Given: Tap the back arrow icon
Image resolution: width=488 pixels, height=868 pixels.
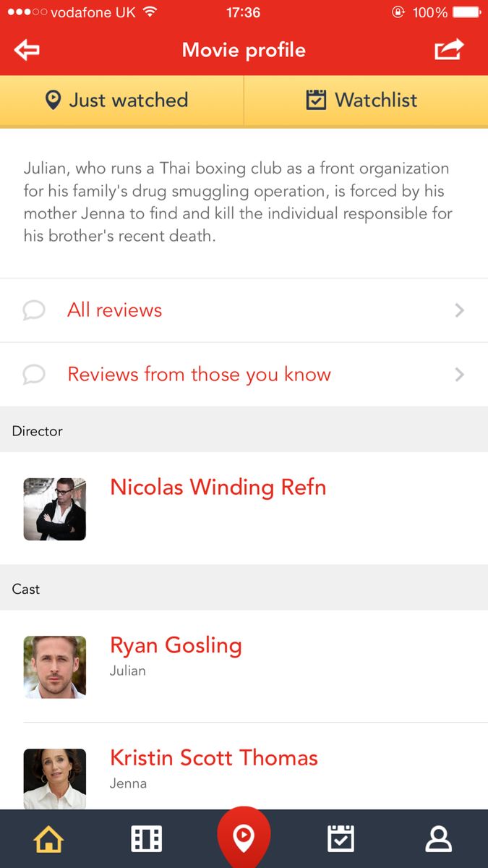Looking at the screenshot, I should (27, 50).
